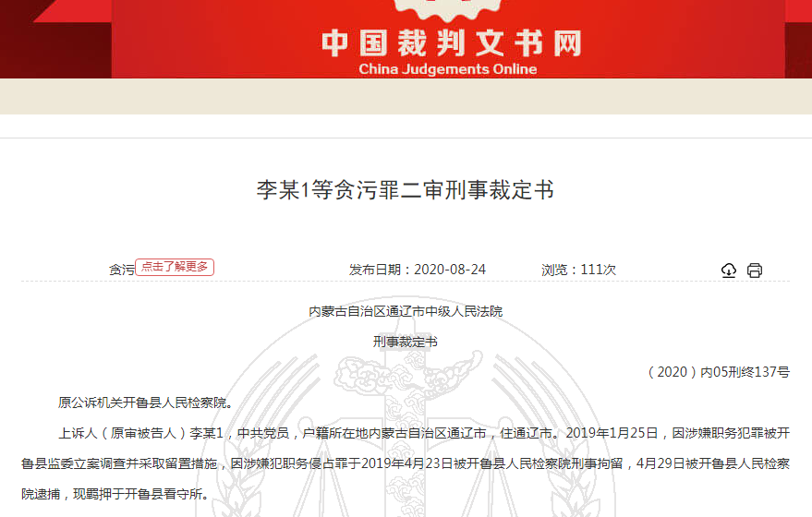This screenshot has width=812, height=517.
Task: Click the view count 浏览：111次
Action: tap(578, 270)
